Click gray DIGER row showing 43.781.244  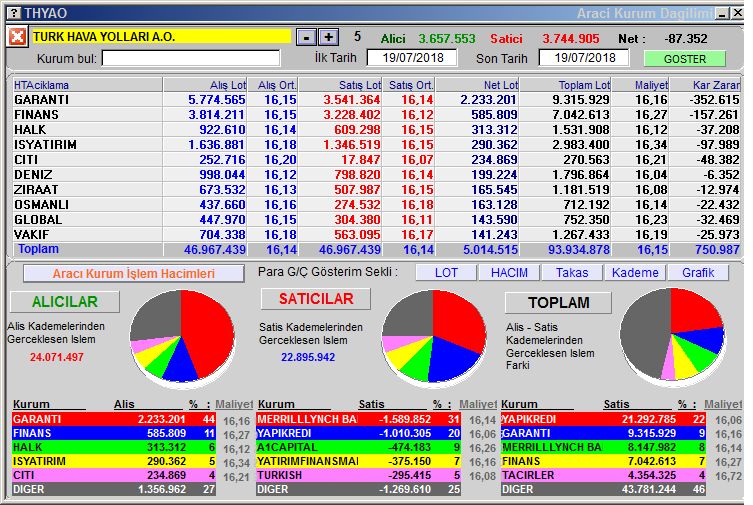click(x=603, y=489)
